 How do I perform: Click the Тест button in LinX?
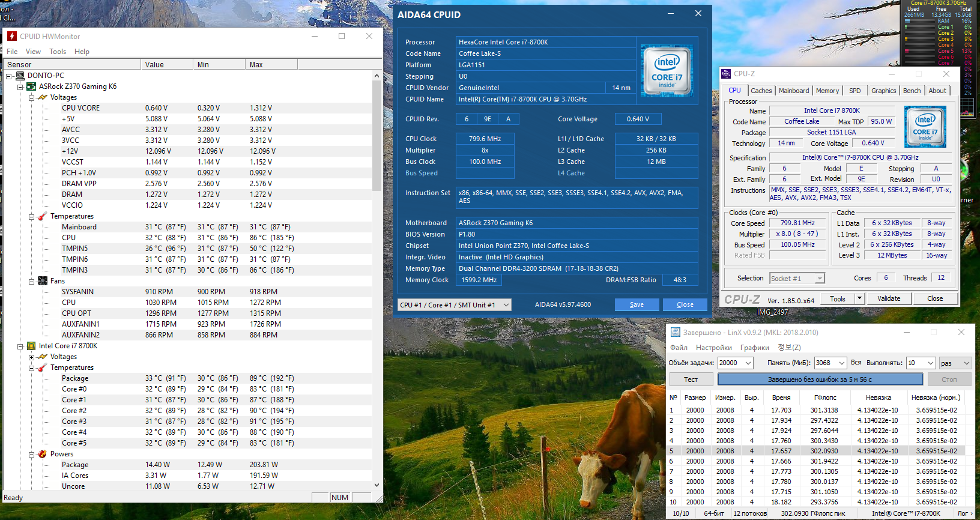click(x=691, y=379)
